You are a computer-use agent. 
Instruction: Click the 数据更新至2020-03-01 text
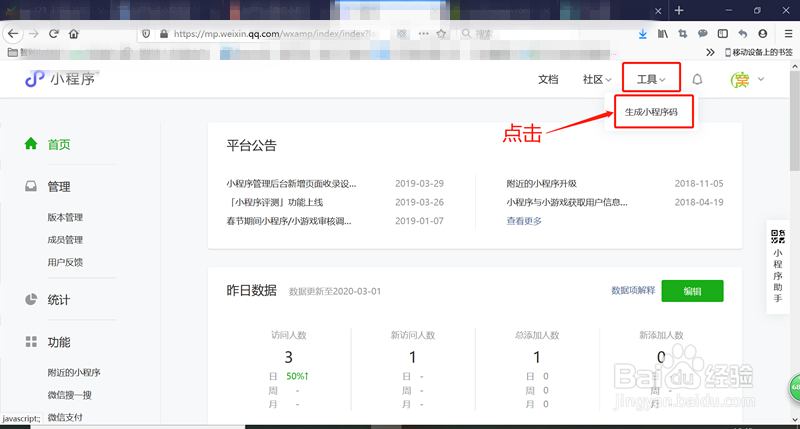coord(335,291)
